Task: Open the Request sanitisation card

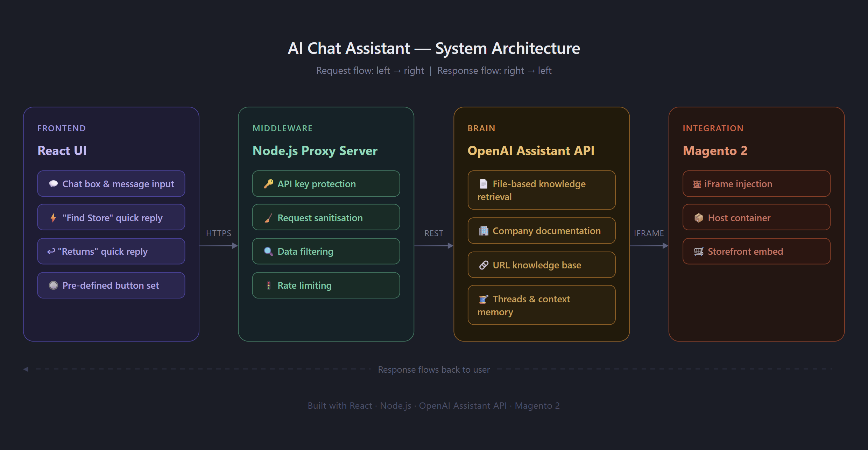Action: pos(326,217)
